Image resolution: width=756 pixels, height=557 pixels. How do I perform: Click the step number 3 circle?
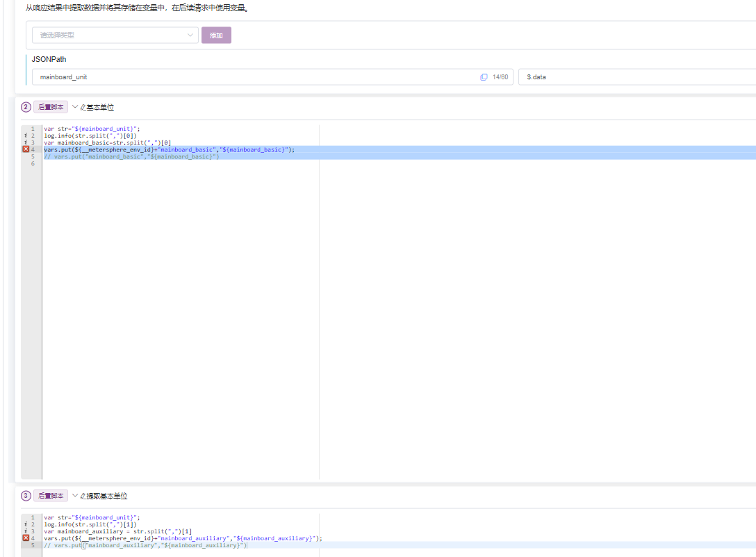26,496
